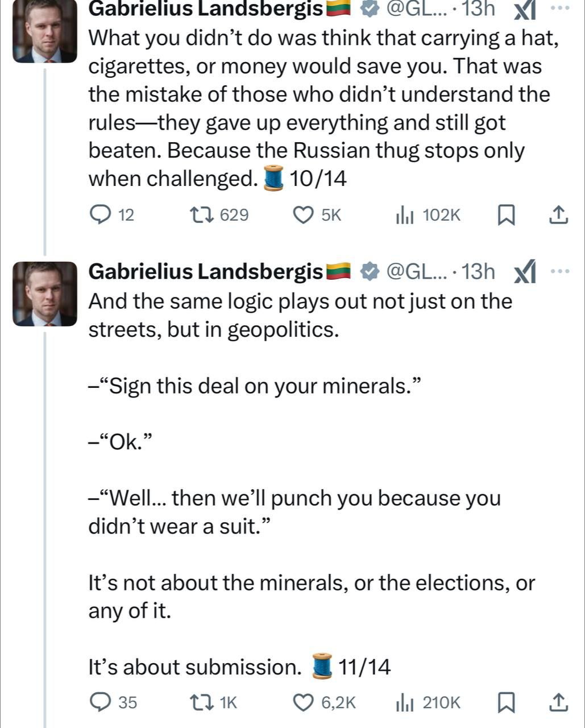Image resolution: width=585 pixels, height=728 pixels.
Task: View analytics showing 210K views
Action: click(x=405, y=702)
